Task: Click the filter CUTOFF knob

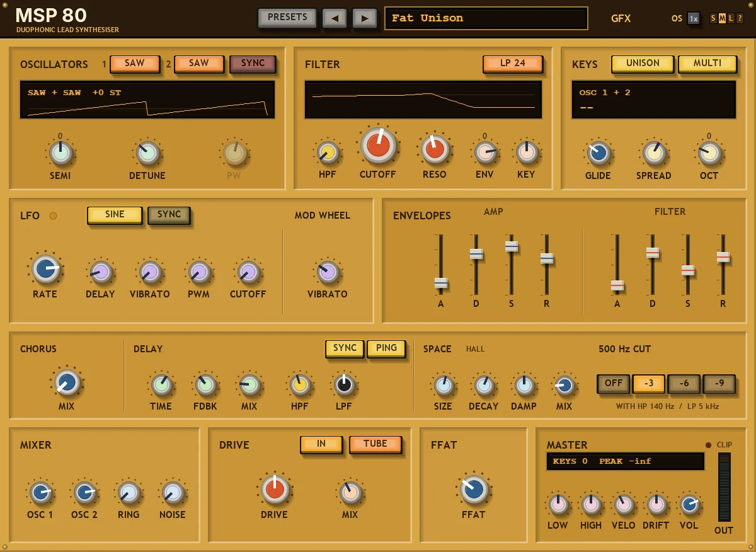Action: 379,146
